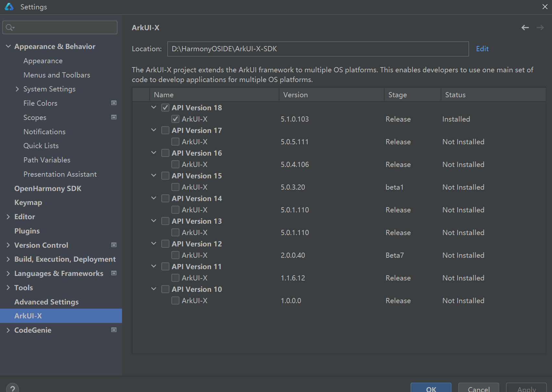Check the API Version 13 checkbox

coord(165,221)
